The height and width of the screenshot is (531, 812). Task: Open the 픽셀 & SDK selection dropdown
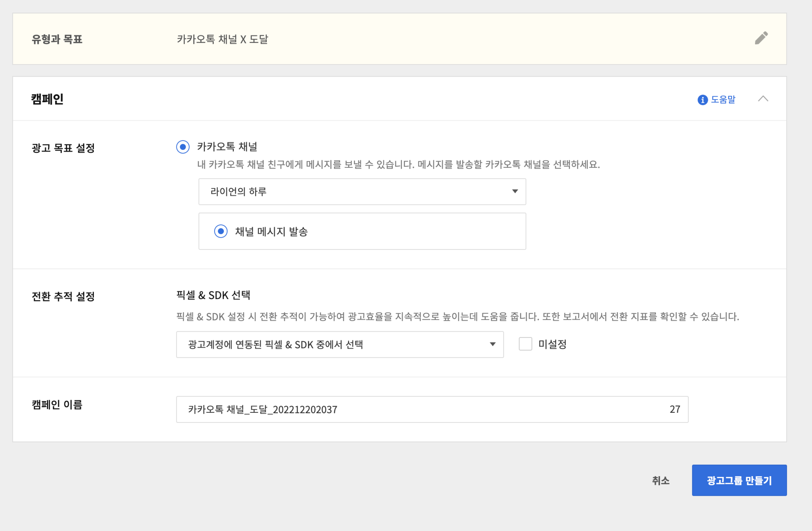(340, 344)
